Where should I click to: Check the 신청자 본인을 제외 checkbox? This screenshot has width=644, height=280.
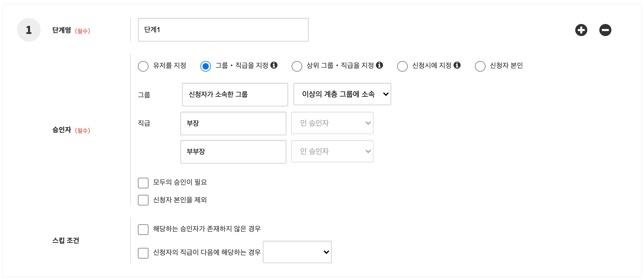[143, 200]
